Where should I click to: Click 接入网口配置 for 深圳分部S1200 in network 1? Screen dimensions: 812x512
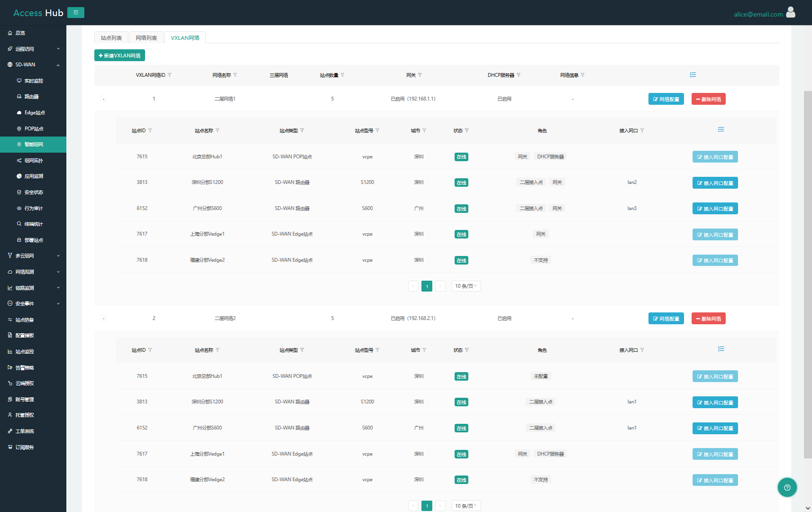click(715, 183)
